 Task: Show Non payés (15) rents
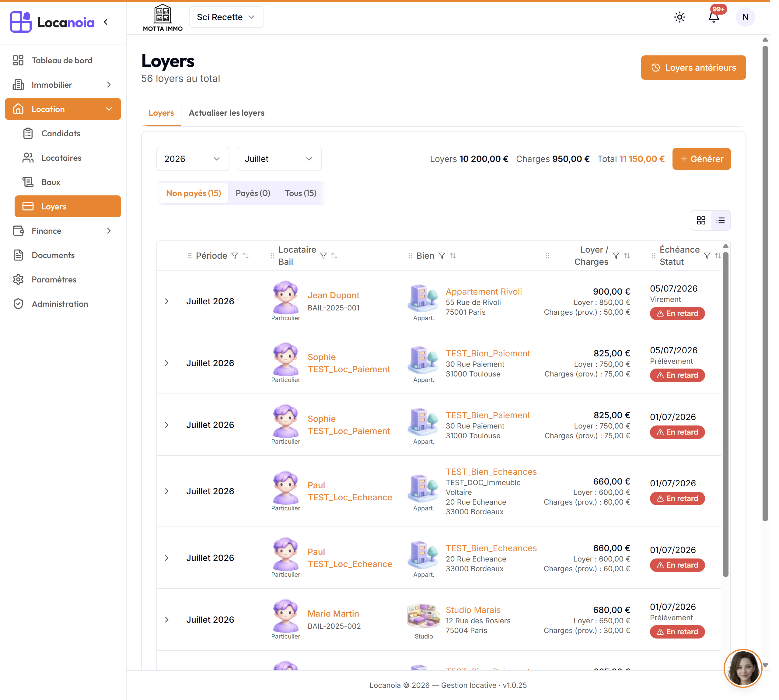194,193
